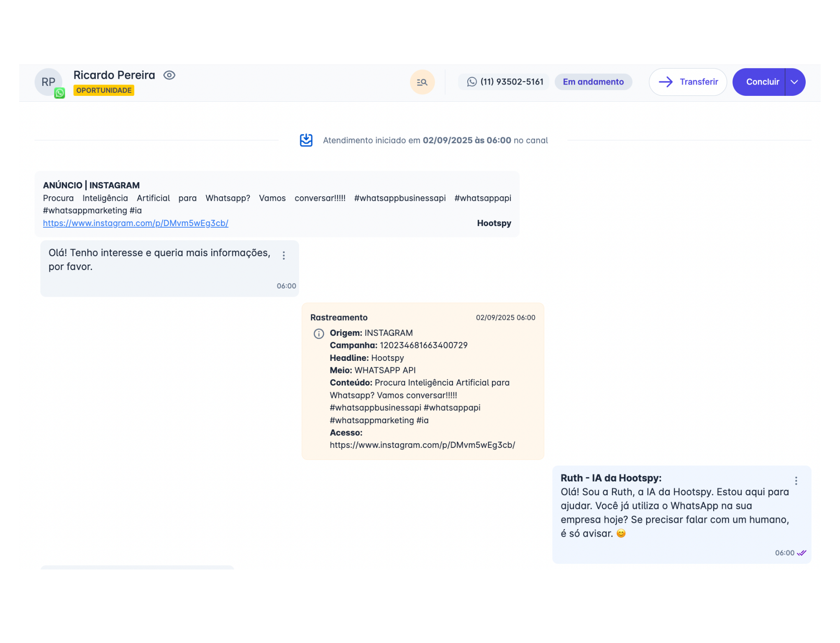Click the (11) 93502-5161 phone number chip
The height and width of the screenshot is (643, 840).
[511, 82]
